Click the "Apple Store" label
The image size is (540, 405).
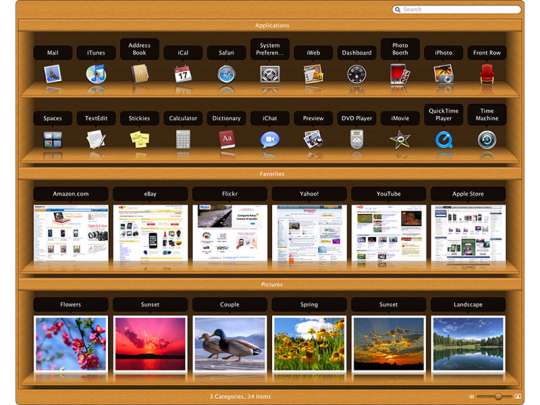pyautogui.click(x=468, y=194)
